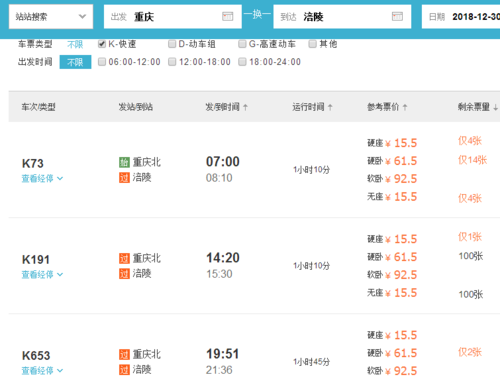Click the 1小时45分 duration for K653
The height and width of the screenshot is (383, 500).
pos(311,362)
